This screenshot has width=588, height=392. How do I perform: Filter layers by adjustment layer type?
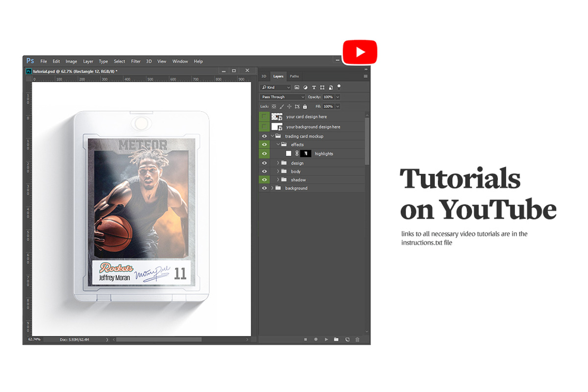(305, 87)
